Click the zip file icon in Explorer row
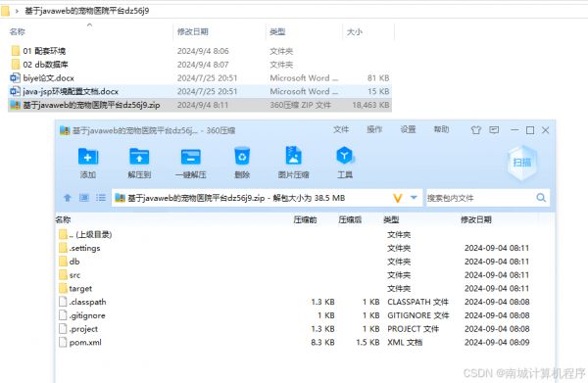Screen dimensions: 588x383 point(15,105)
